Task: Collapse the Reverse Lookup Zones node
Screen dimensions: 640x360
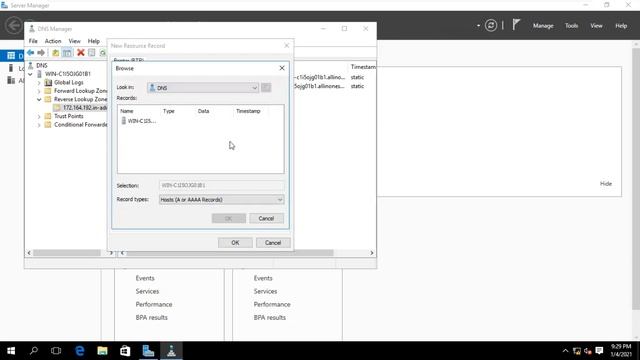Action: click(39, 100)
